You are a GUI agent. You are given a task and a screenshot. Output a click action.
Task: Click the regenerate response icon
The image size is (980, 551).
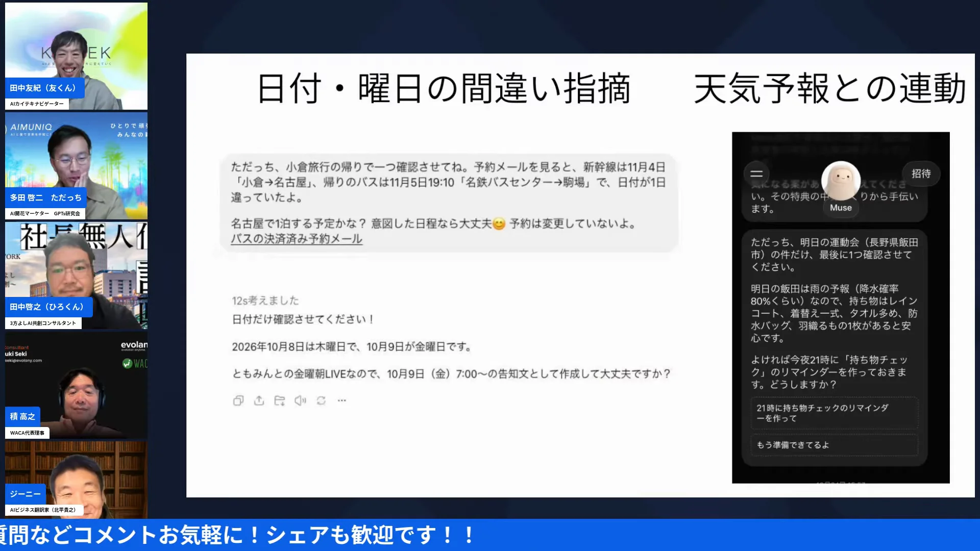click(321, 401)
